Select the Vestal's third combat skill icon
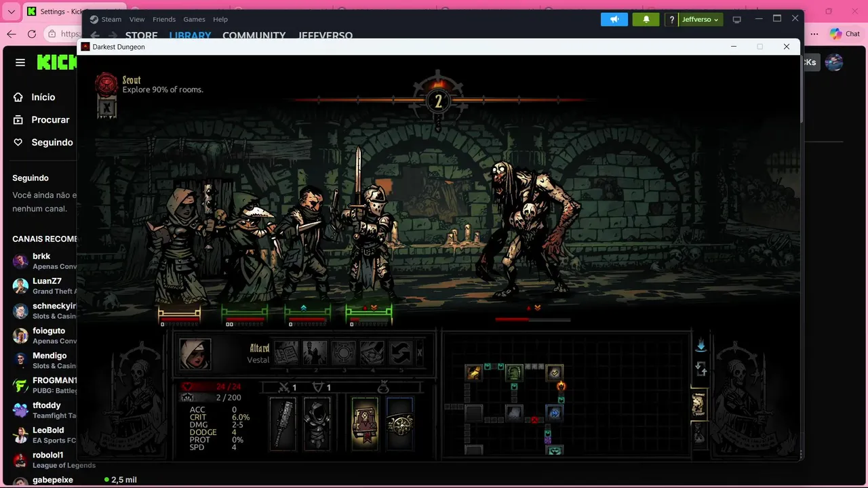The image size is (868, 488). coord(344,352)
